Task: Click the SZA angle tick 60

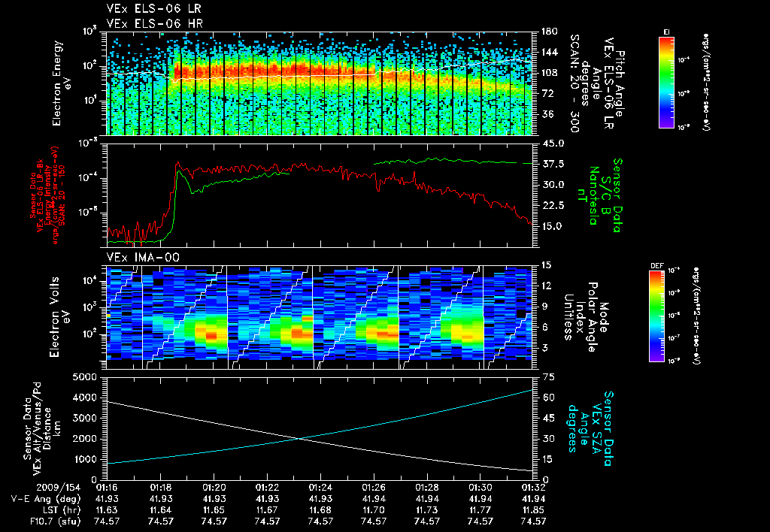Action: click(548, 397)
